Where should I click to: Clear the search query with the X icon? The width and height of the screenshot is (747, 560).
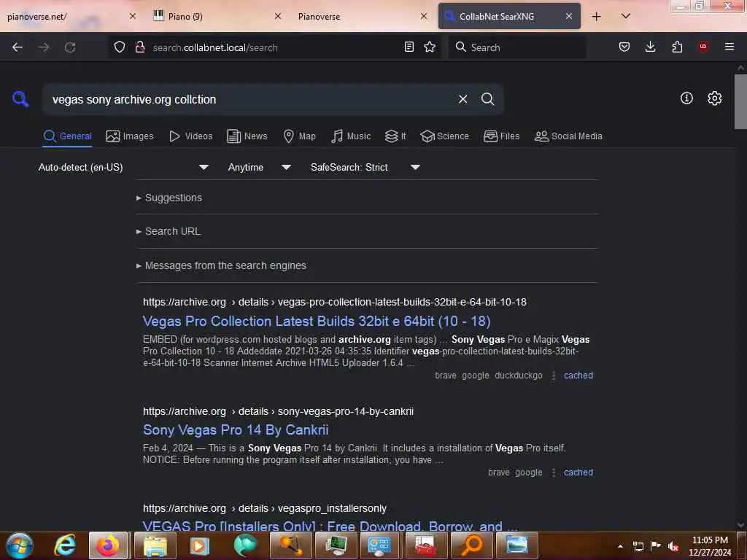pyautogui.click(x=462, y=99)
